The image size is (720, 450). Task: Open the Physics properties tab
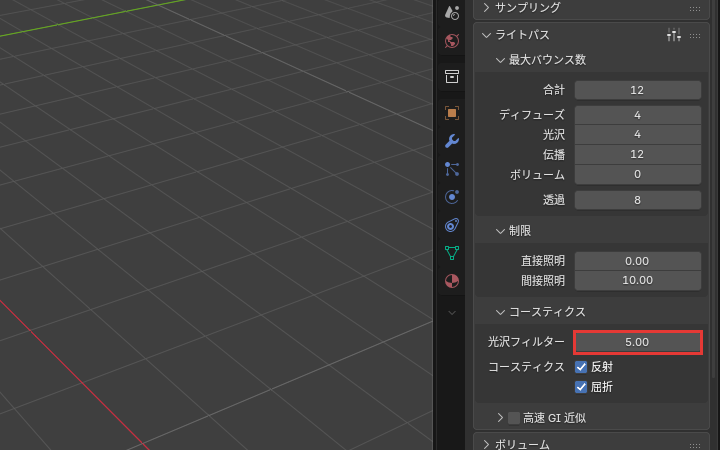[452, 197]
